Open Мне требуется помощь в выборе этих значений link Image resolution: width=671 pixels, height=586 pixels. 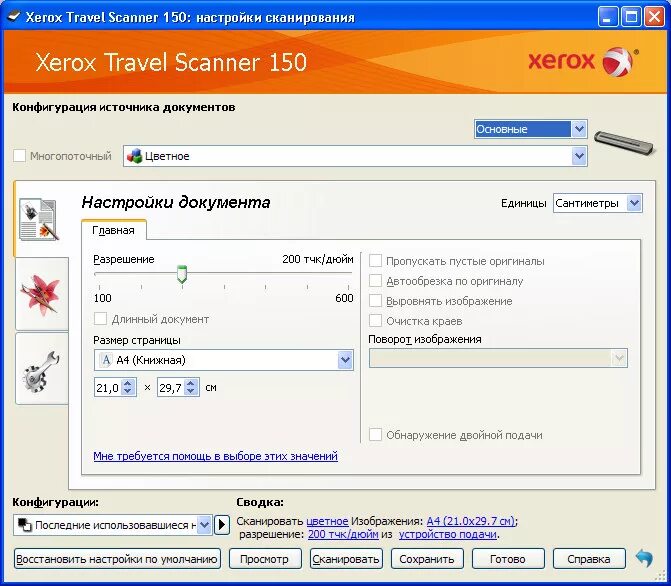tap(215, 456)
